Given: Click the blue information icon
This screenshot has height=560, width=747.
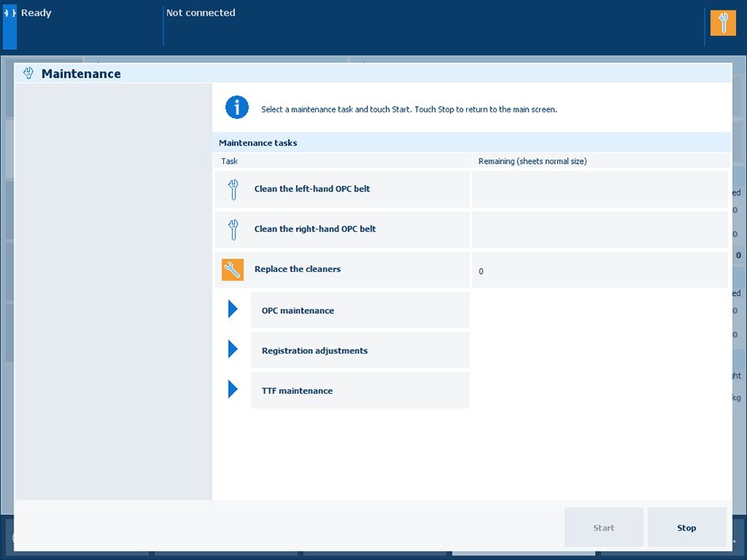Looking at the screenshot, I should (x=237, y=108).
